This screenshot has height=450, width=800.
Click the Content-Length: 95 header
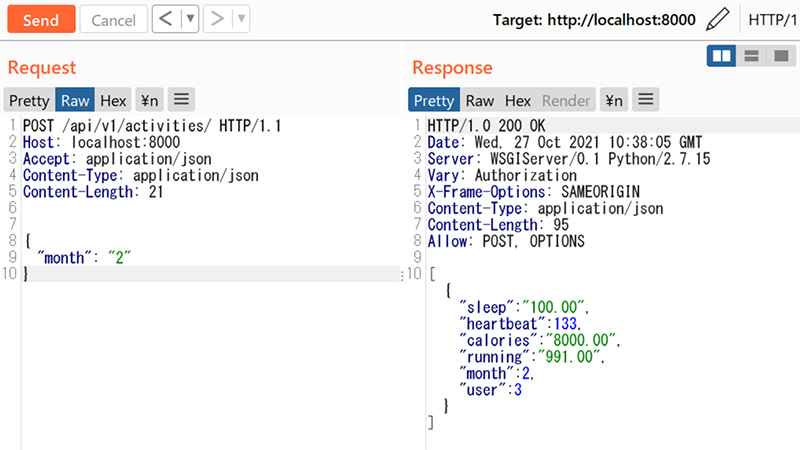[x=498, y=224]
